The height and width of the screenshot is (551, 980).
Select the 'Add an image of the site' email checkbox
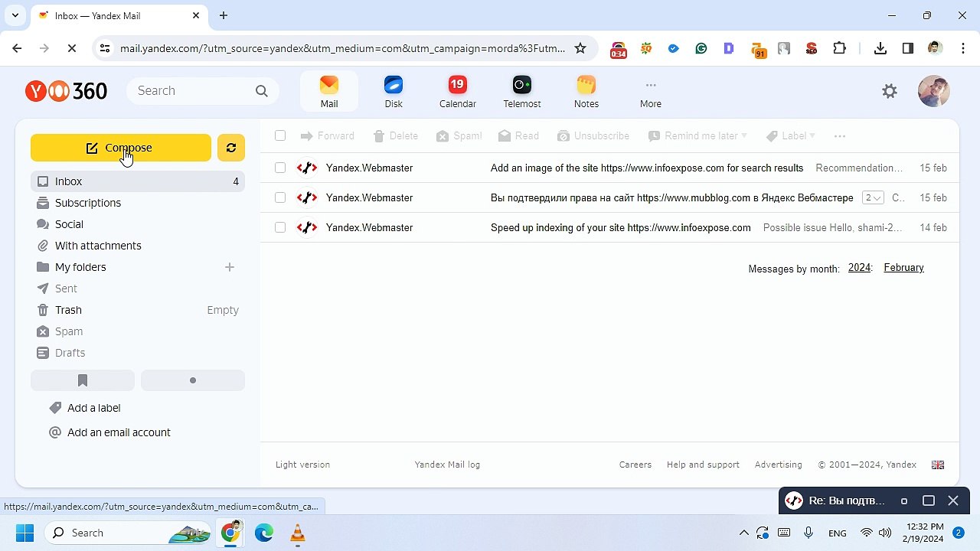[280, 168]
